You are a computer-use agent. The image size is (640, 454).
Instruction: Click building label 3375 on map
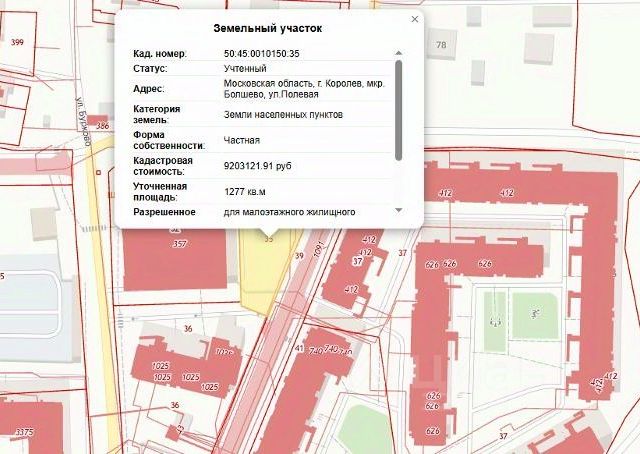coord(24,432)
